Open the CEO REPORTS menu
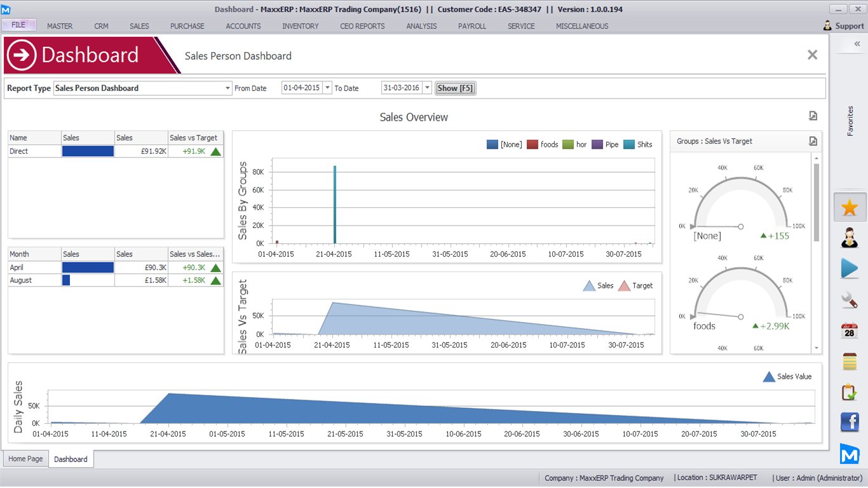The image size is (868, 488). click(362, 26)
